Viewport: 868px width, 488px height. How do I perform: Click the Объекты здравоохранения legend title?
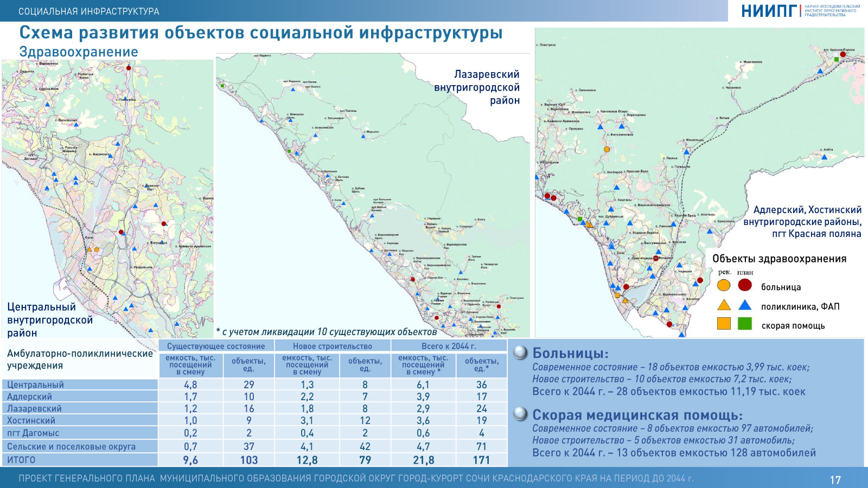click(x=779, y=259)
